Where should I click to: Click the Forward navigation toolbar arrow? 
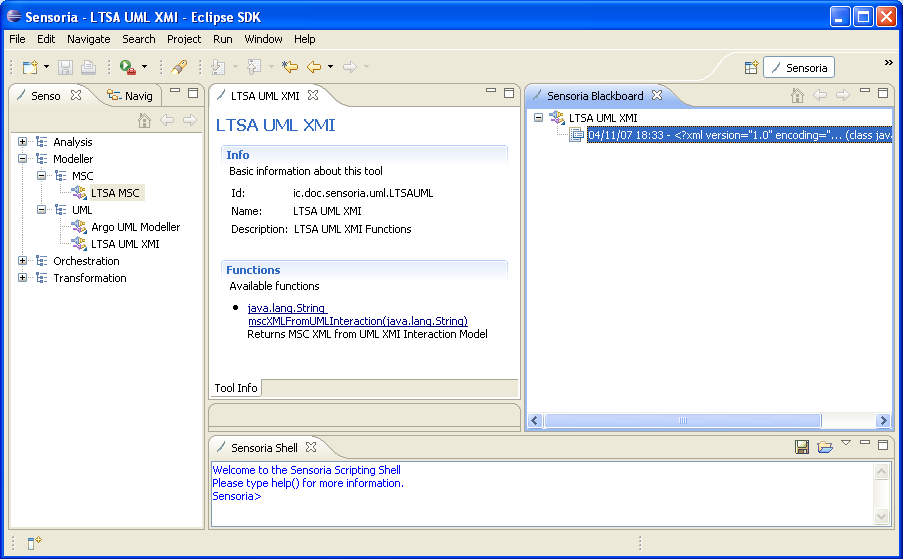[x=350, y=67]
